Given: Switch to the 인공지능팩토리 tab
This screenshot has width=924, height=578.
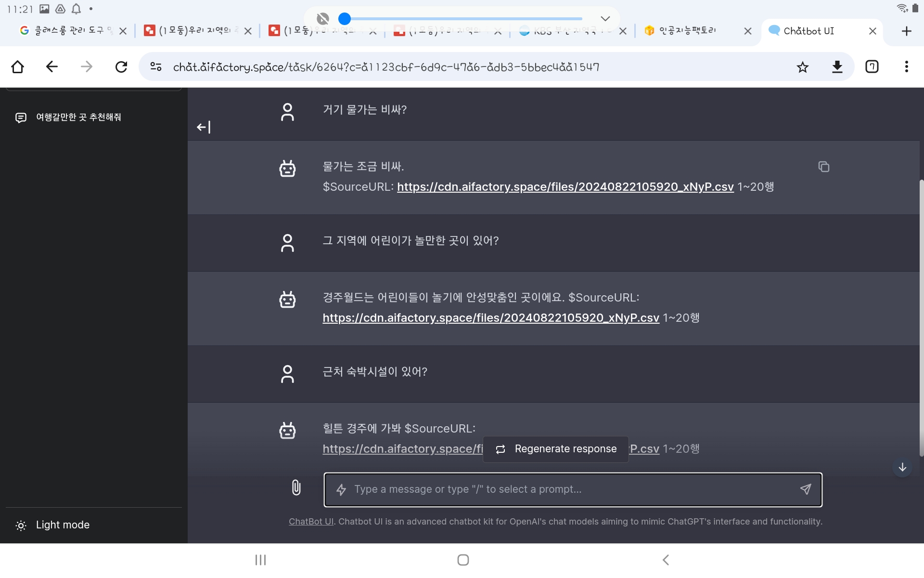Looking at the screenshot, I should tap(687, 31).
